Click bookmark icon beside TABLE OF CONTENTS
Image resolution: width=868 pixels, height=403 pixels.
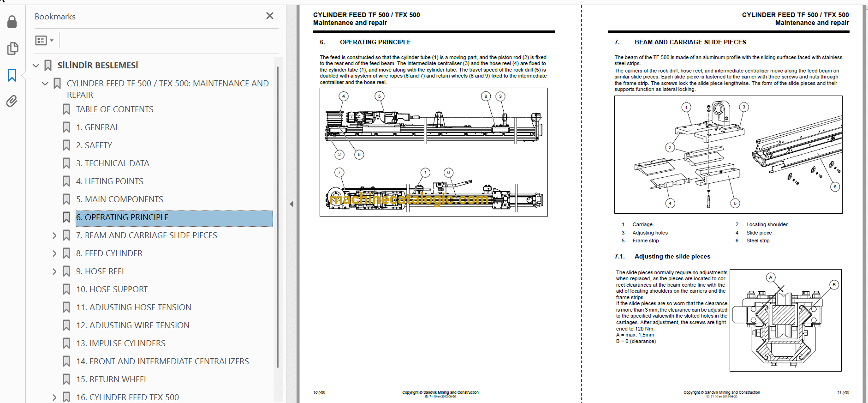pyautogui.click(x=66, y=109)
